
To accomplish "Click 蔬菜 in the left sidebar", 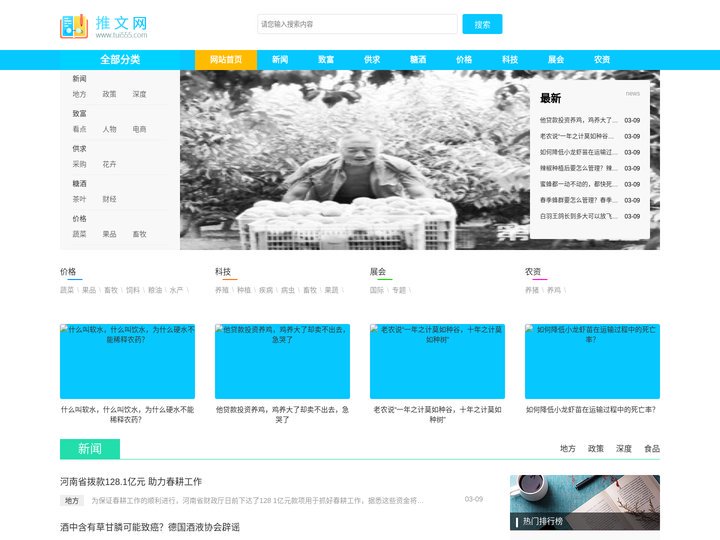I will pyautogui.click(x=79, y=234).
